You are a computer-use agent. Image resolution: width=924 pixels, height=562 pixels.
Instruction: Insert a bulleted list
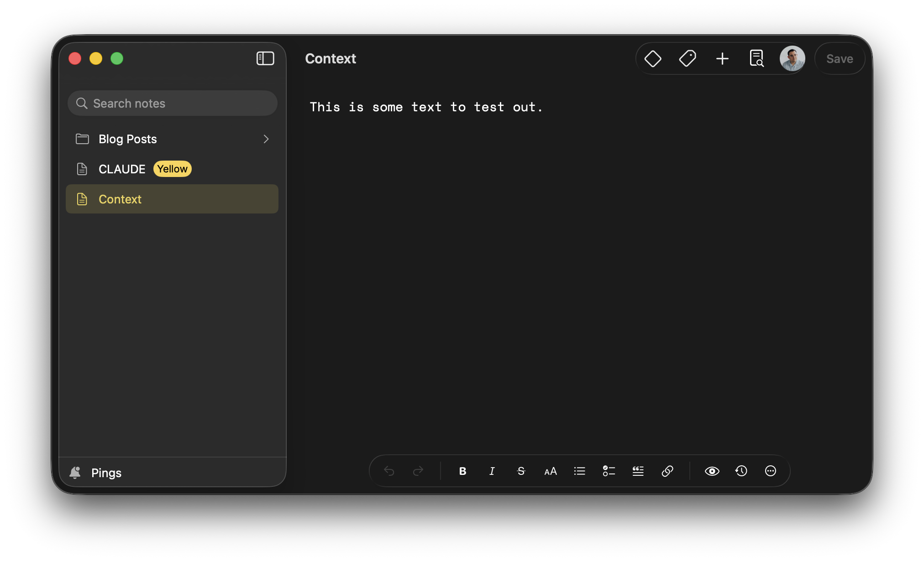pyautogui.click(x=580, y=471)
